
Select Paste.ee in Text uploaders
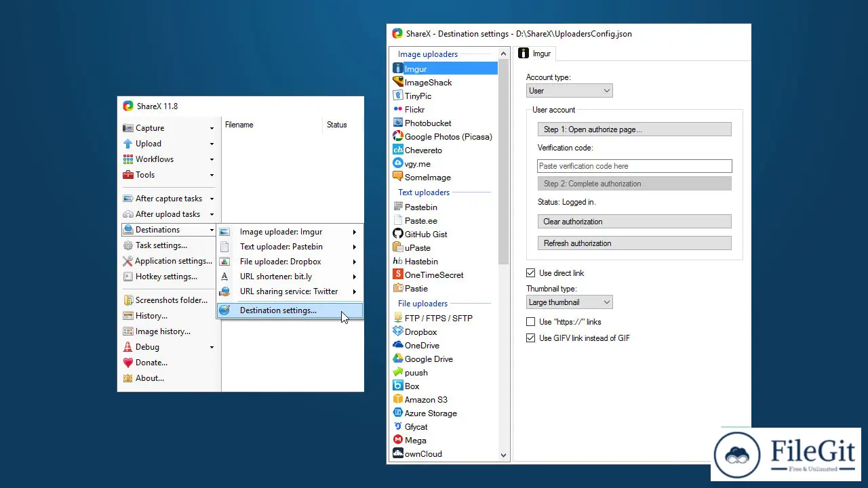[420, 221]
